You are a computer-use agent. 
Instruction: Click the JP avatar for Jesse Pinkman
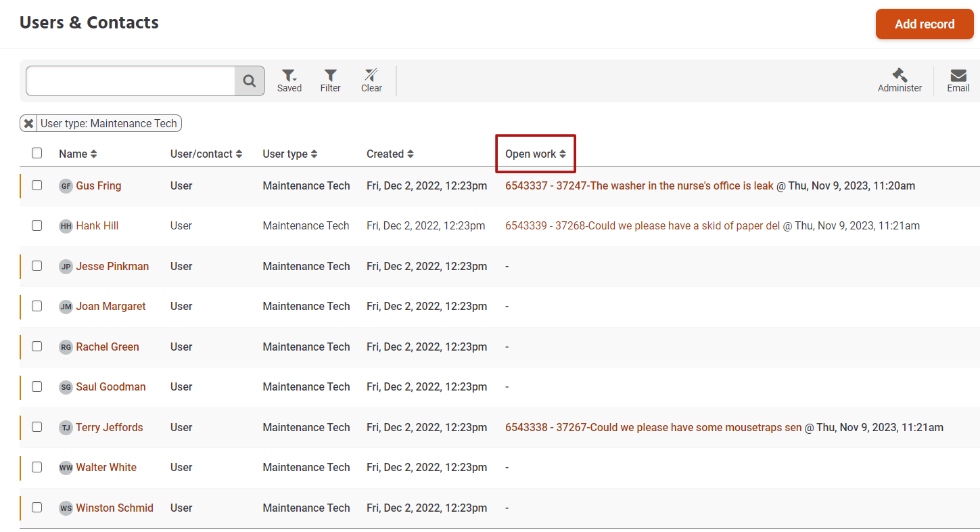tap(66, 267)
